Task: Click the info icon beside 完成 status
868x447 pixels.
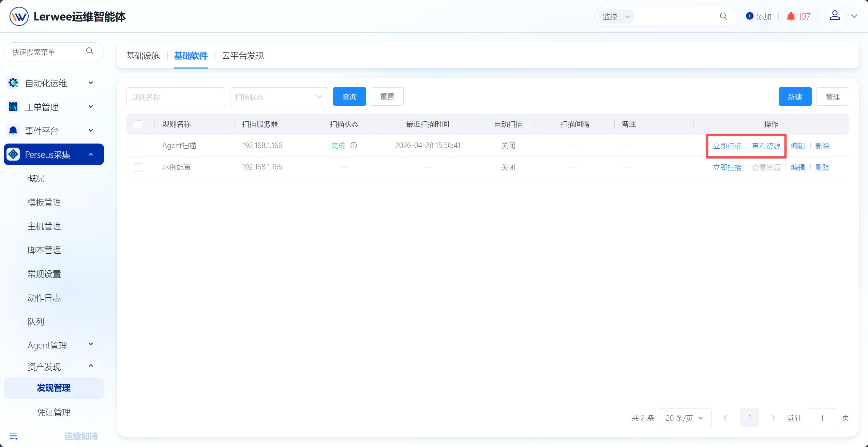Action: (x=354, y=146)
